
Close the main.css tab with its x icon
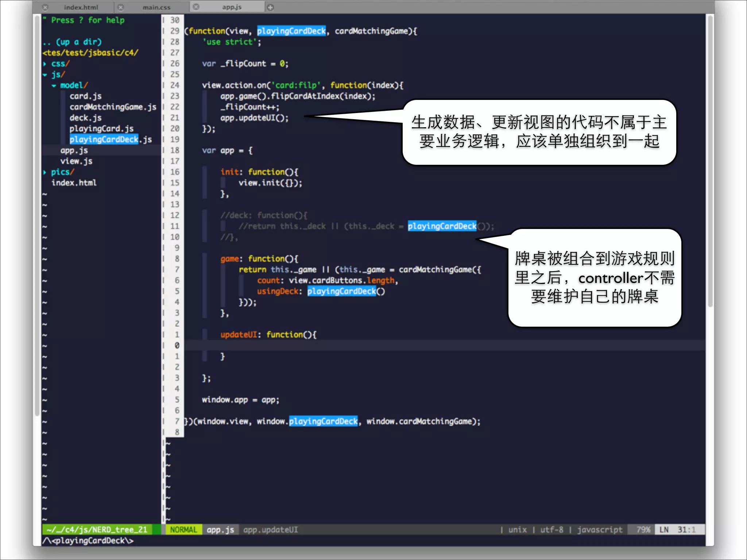click(121, 7)
